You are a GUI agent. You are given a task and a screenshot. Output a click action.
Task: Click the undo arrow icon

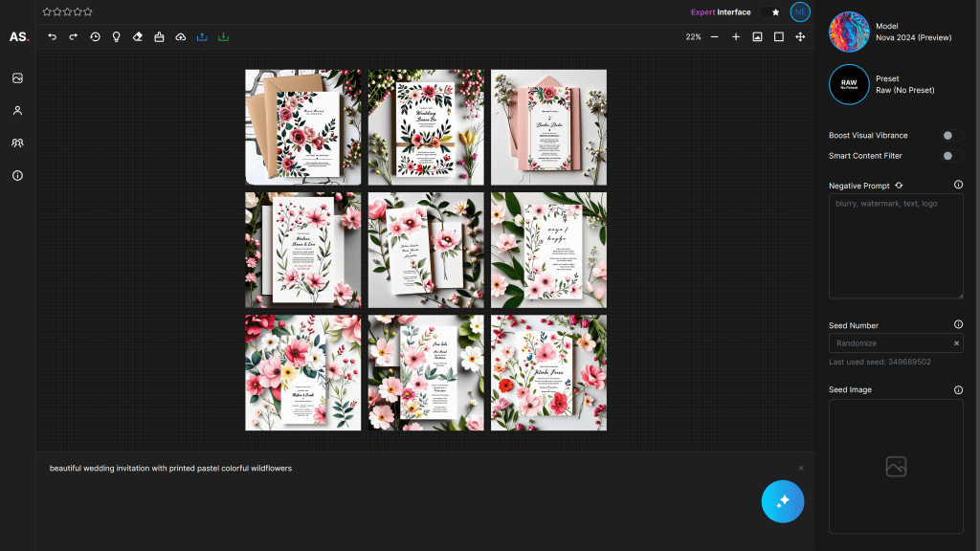click(53, 37)
